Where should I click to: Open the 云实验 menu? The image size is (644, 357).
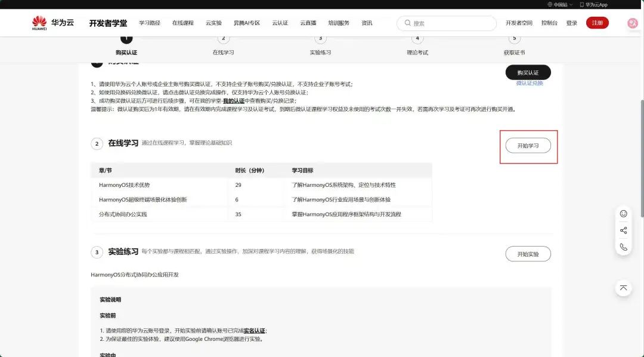(x=213, y=23)
